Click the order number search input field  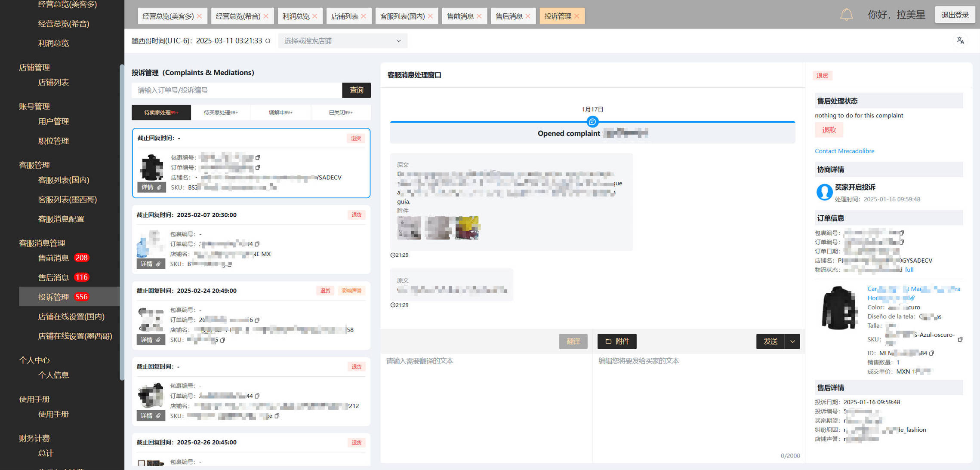[x=237, y=90]
